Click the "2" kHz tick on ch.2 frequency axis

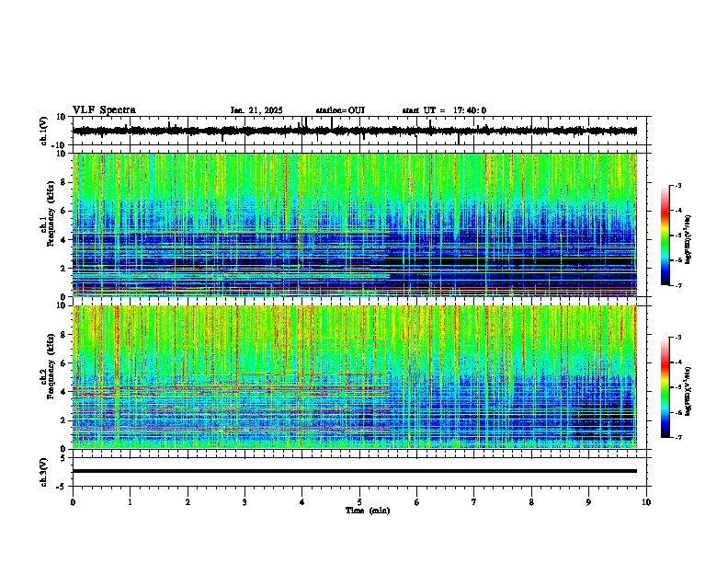[64, 419]
